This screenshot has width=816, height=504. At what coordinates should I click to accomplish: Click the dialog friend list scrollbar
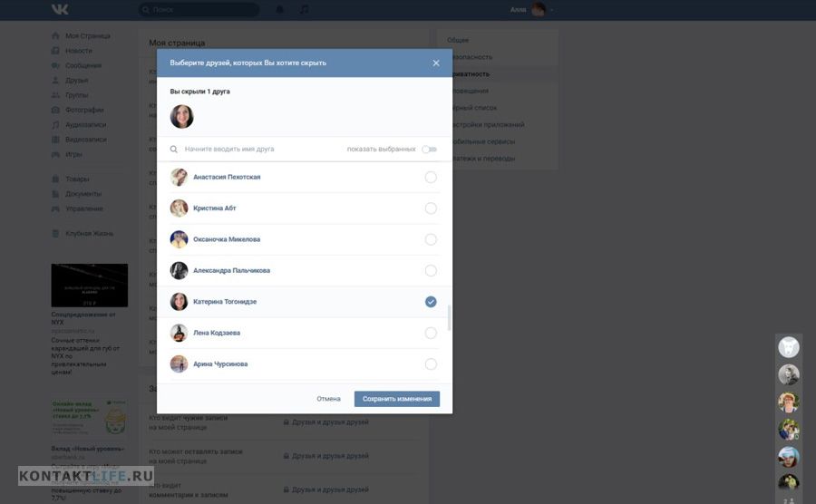(449, 318)
